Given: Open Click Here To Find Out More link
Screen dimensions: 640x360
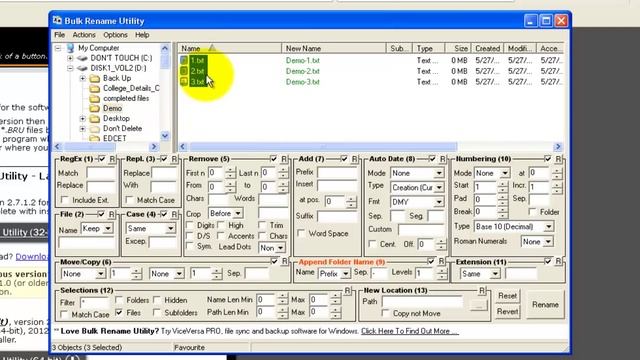Looking at the screenshot, I should point(409,331).
